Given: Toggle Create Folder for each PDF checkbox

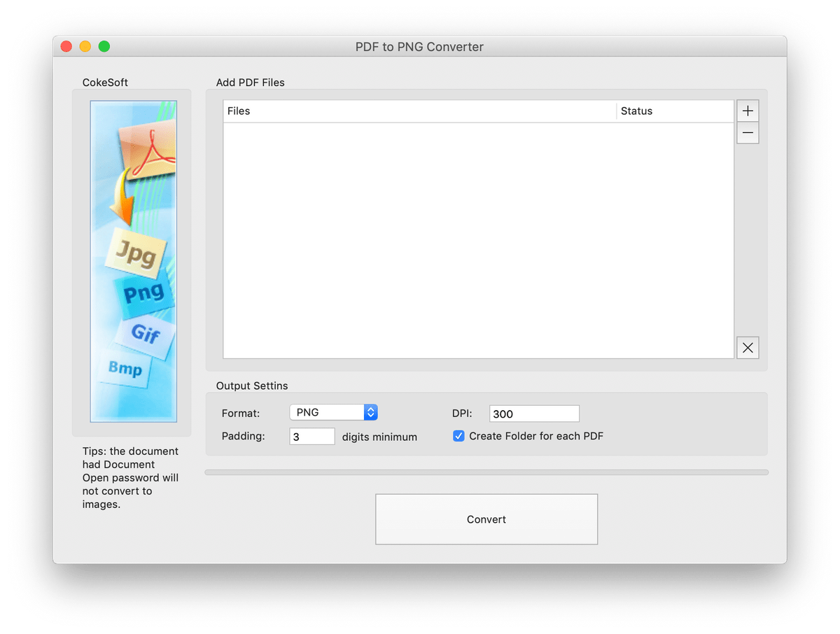Looking at the screenshot, I should 458,436.
